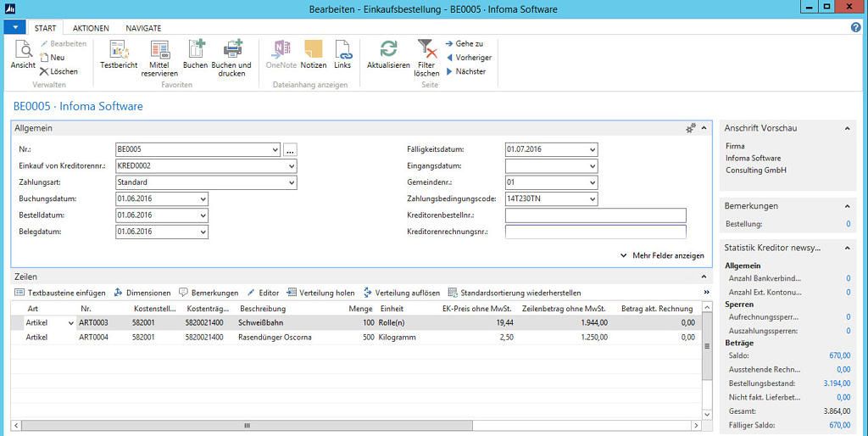Screen dimensions: 868x436
Task: Open Gemeindenr. dropdown
Action: [593, 182]
